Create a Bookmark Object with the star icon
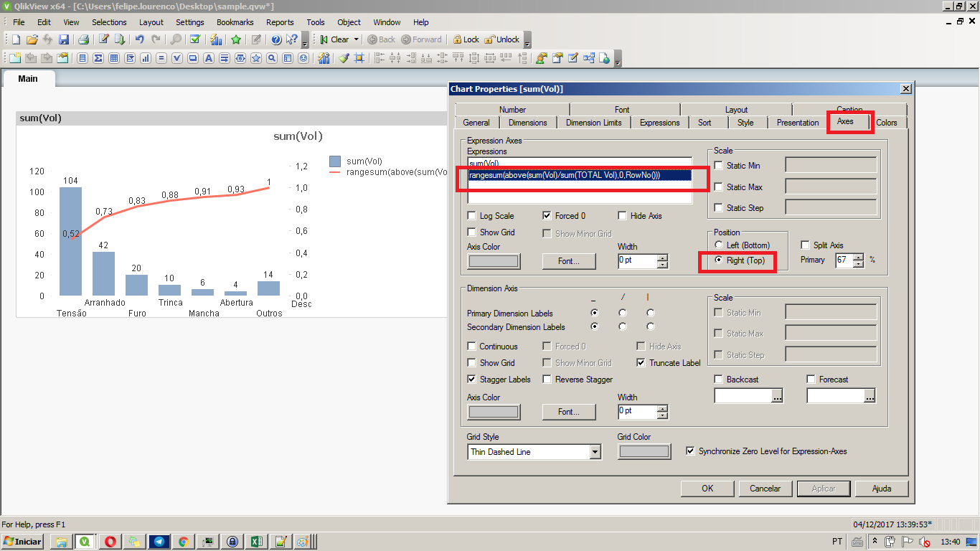The height and width of the screenshot is (551, 980). (256, 58)
